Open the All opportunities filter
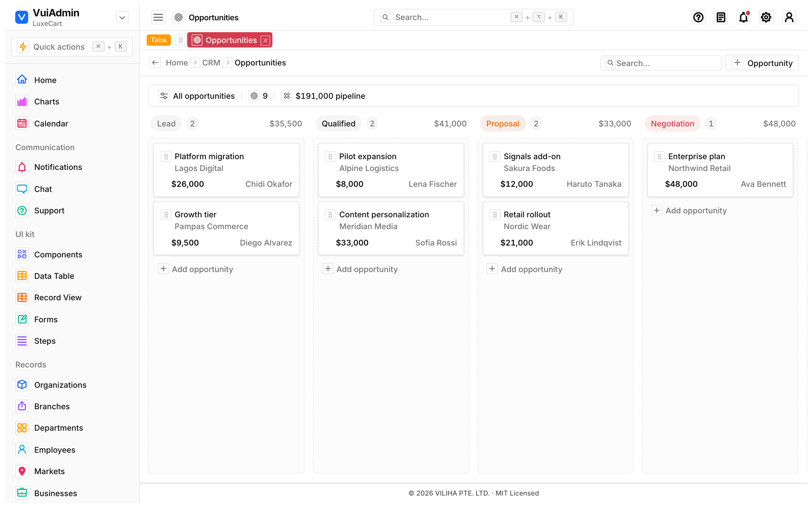The image size is (812, 508). pos(196,96)
